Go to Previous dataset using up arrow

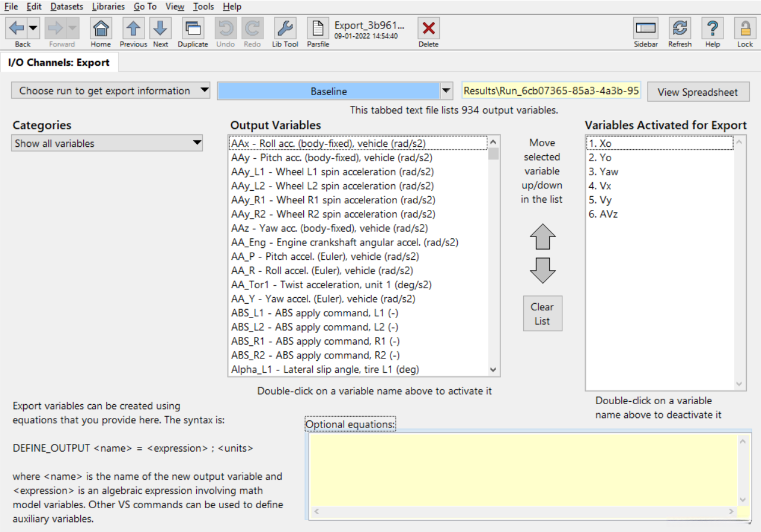133,28
